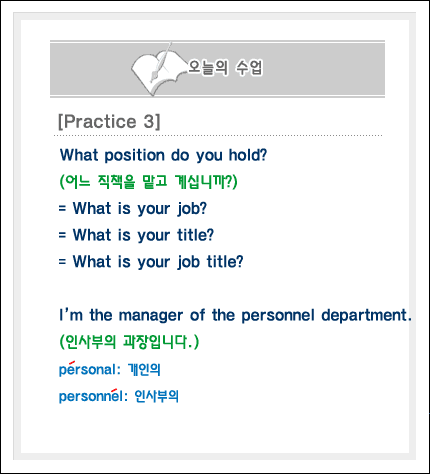Click the notebook and pen icon
This screenshot has width=430, height=474.
click(157, 69)
